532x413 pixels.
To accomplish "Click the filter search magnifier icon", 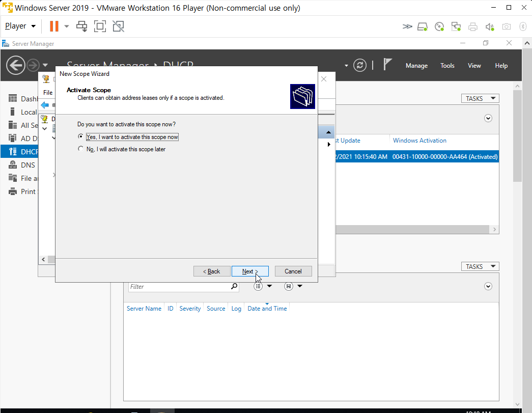I will click(234, 286).
